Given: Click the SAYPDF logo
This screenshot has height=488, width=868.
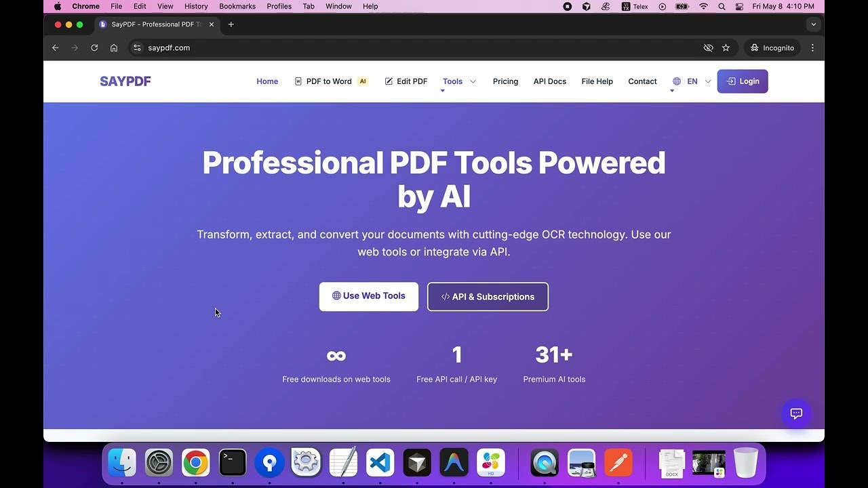Looking at the screenshot, I should click(125, 81).
